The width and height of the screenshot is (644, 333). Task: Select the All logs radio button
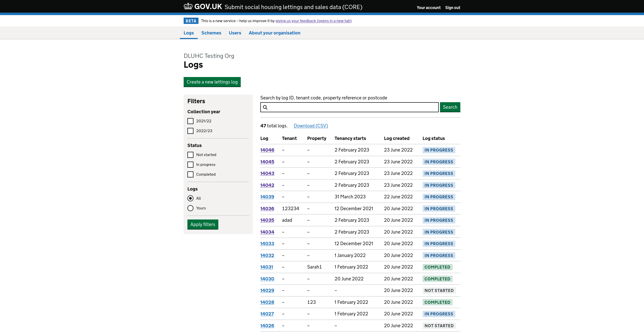tap(190, 198)
